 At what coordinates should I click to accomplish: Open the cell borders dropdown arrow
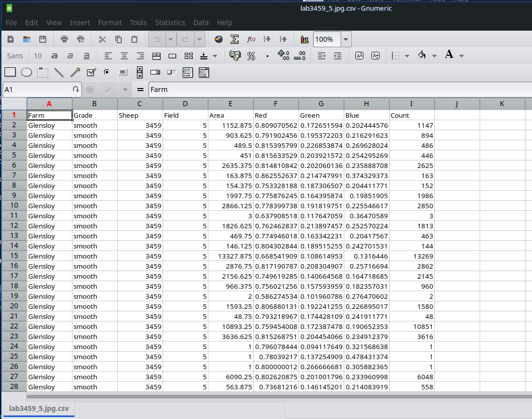pos(407,56)
